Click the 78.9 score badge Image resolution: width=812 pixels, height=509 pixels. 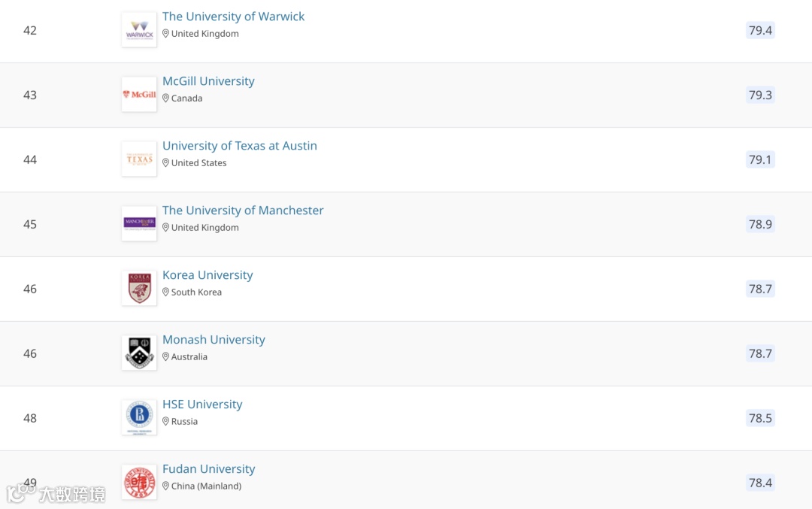point(760,224)
